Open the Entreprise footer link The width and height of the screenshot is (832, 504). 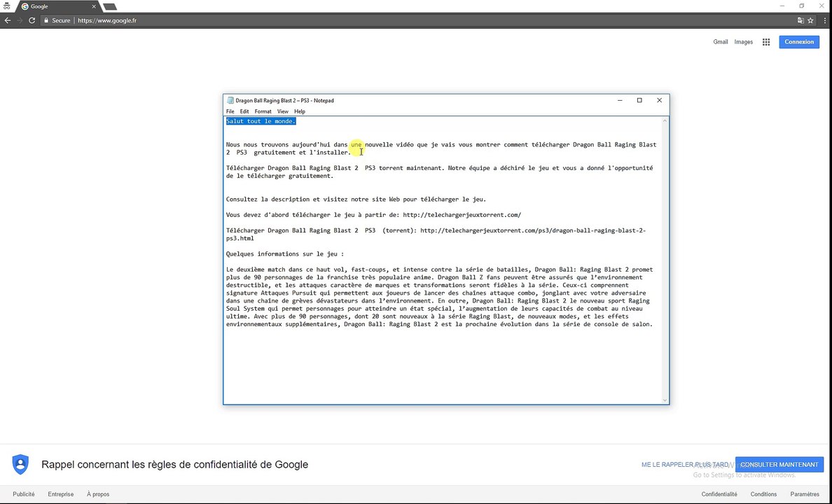coord(60,494)
